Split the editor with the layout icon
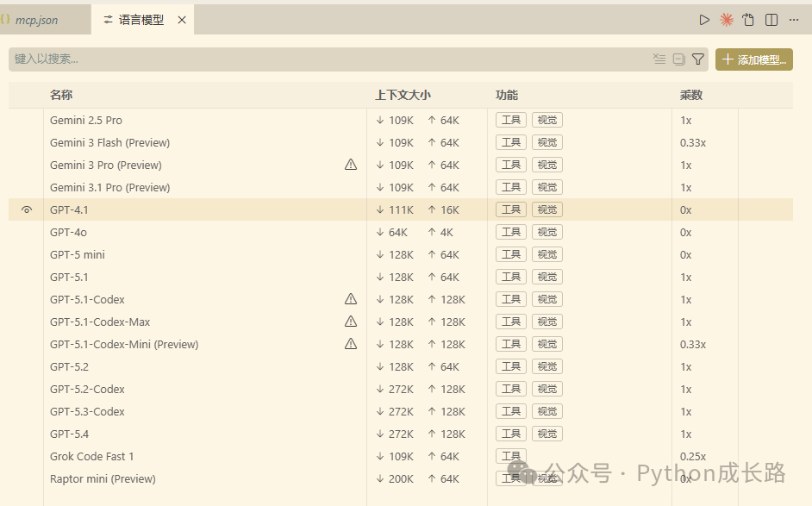The image size is (812, 506). pyautogui.click(x=771, y=20)
